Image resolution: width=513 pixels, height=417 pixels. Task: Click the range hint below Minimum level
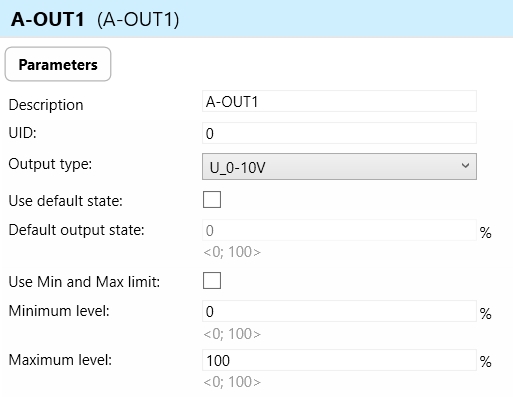[232, 334]
